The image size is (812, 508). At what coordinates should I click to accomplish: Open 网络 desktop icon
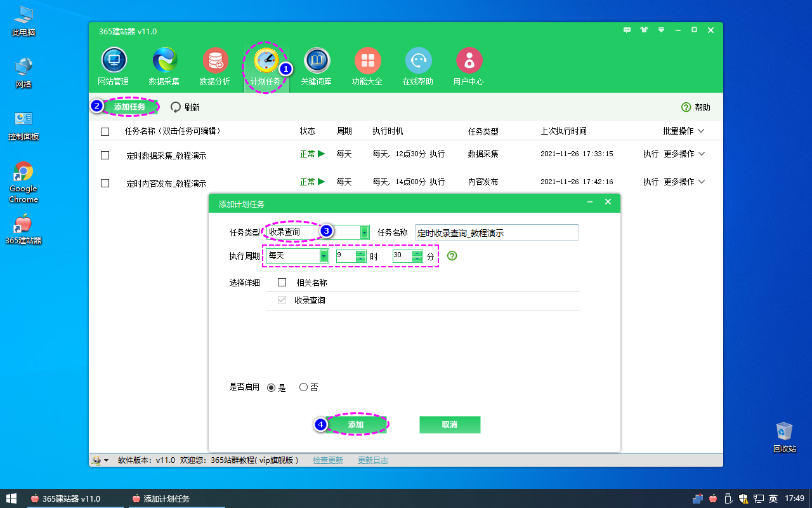(x=23, y=73)
